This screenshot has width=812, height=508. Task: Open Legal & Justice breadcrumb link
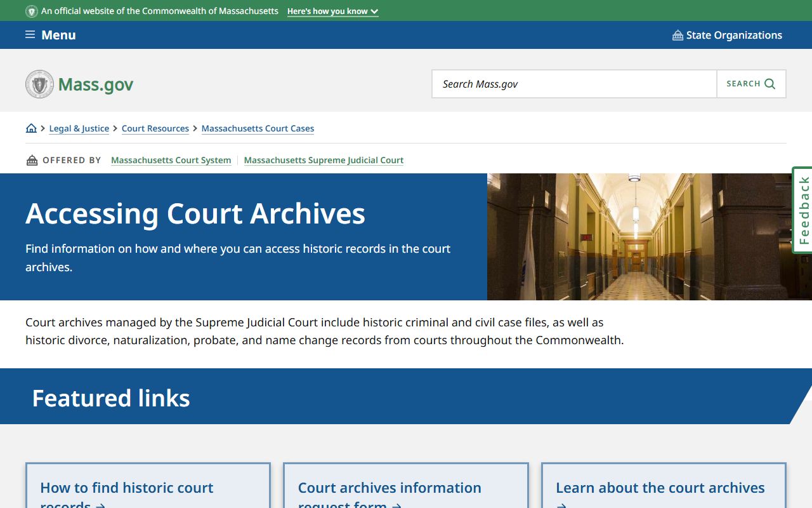[x=79, y=128]
